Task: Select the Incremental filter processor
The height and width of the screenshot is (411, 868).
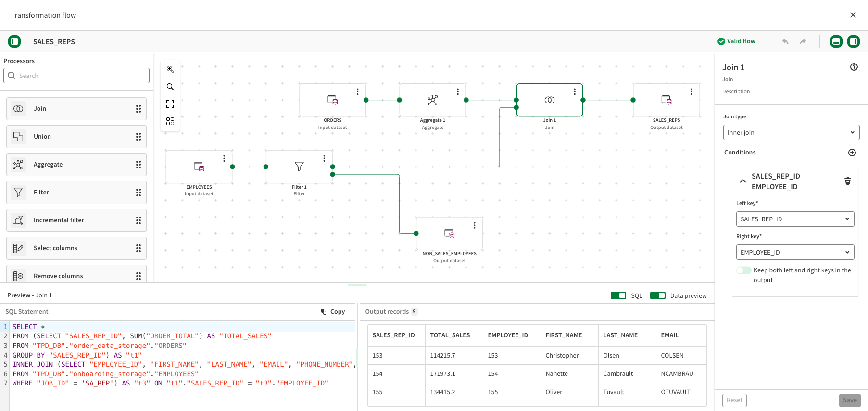Action: (x=76, y=220)
